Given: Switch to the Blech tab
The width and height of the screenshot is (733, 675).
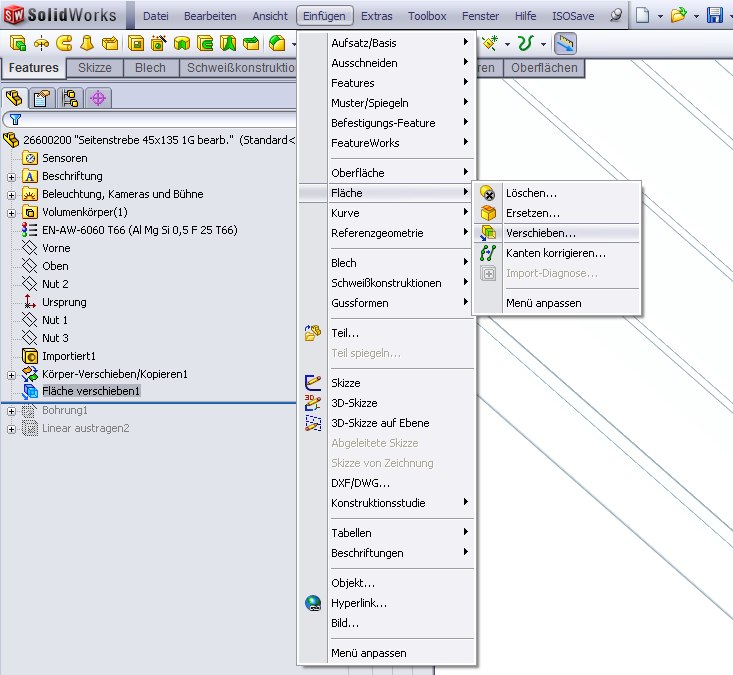Looking at the screenshot, I should (x=150, y=68).
